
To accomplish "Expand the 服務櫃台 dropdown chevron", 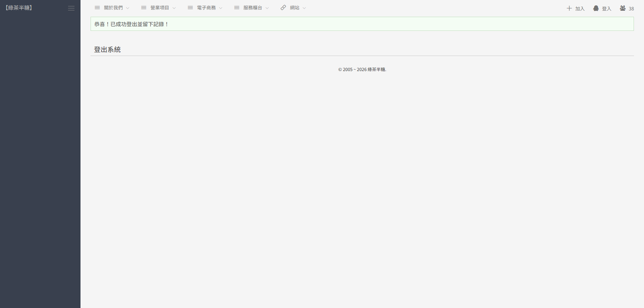I will point(267,8).
